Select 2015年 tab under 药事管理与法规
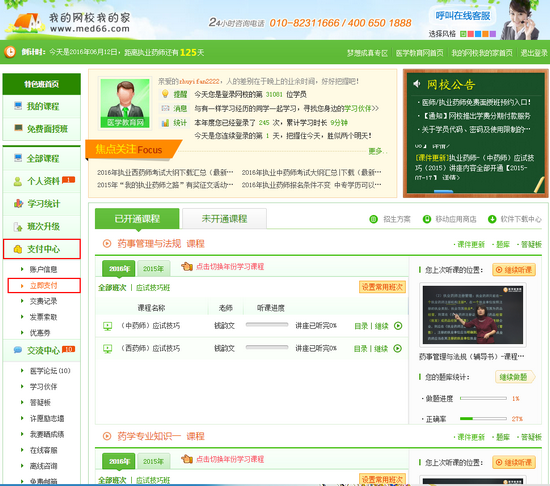This screenshot has height=486, width=550. pos(153,269)
